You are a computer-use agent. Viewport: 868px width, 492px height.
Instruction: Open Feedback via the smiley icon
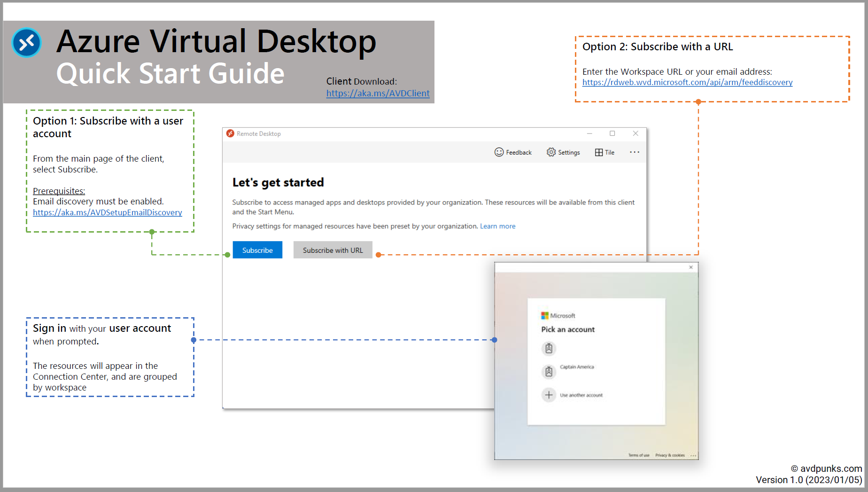click(x=499, y=152)
